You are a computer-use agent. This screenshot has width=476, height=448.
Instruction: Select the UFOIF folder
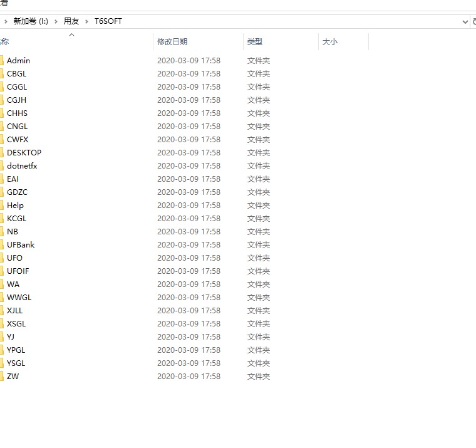(18, 271)
